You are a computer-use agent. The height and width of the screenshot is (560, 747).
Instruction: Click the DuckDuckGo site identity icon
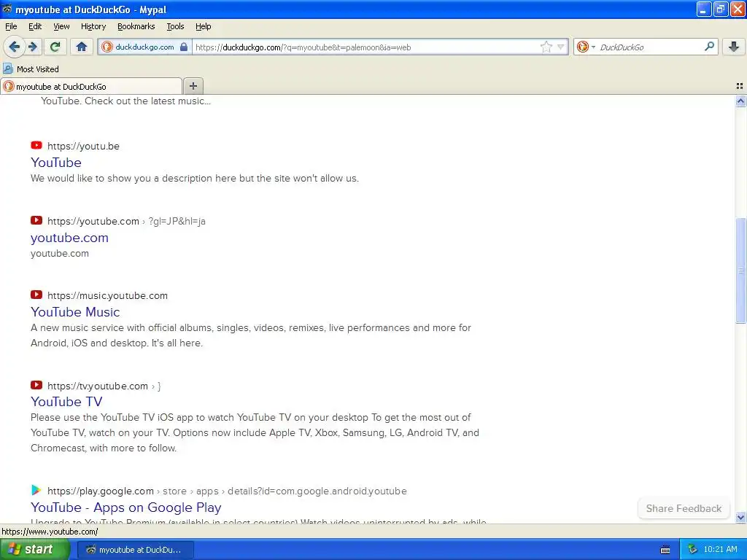pyautogui.click(x=107, y=47)
